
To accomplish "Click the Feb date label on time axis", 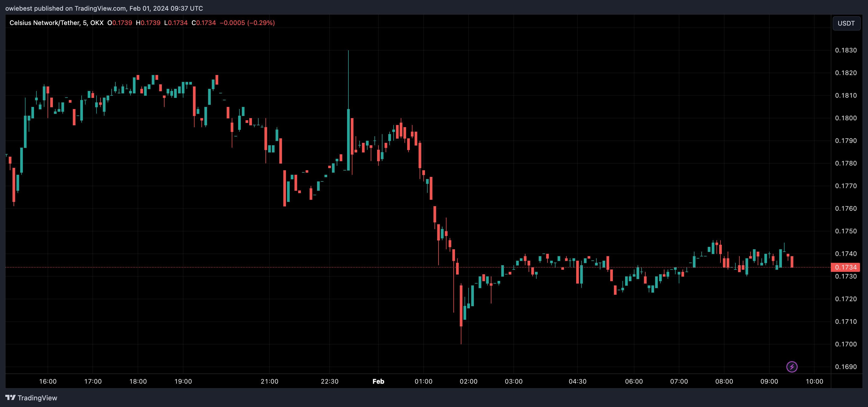I will [x=378, y=381].
